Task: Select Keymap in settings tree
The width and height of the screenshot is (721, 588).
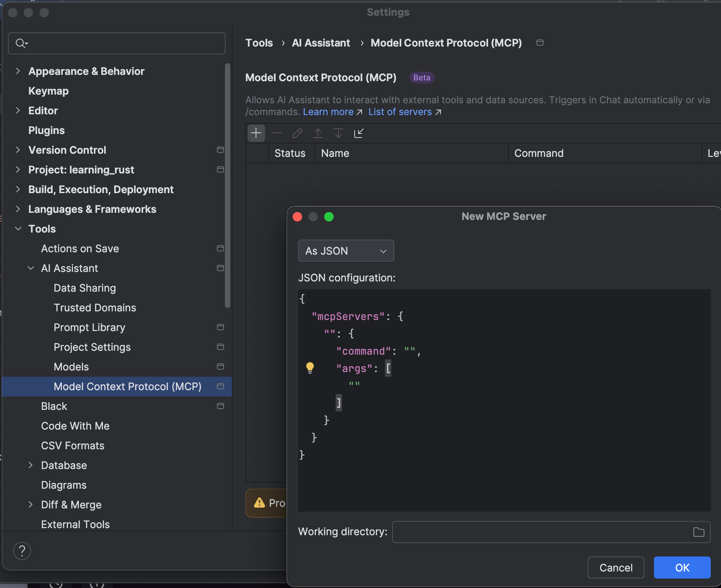Action: pos(49,91)
